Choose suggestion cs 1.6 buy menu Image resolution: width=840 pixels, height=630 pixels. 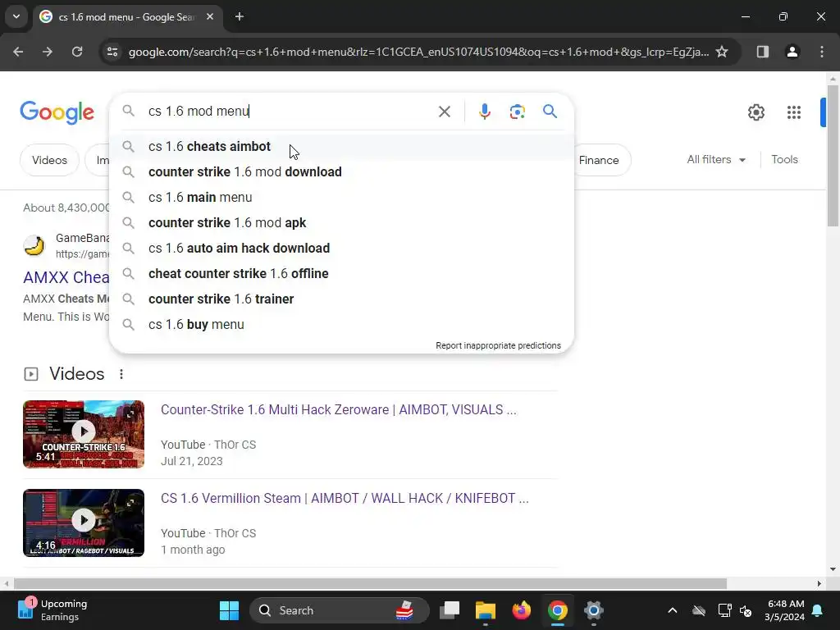341,325
